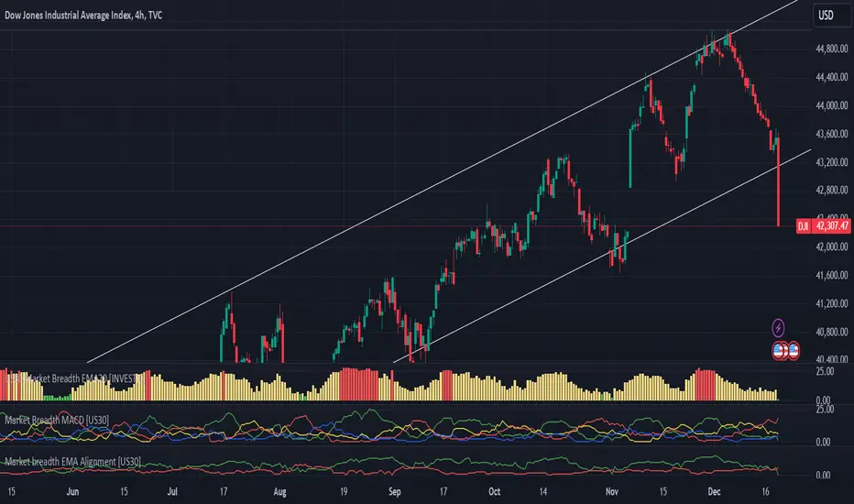Select the Market Breadth EMA20 indicator label
The image size is (854, 504).
click(74, 378)
